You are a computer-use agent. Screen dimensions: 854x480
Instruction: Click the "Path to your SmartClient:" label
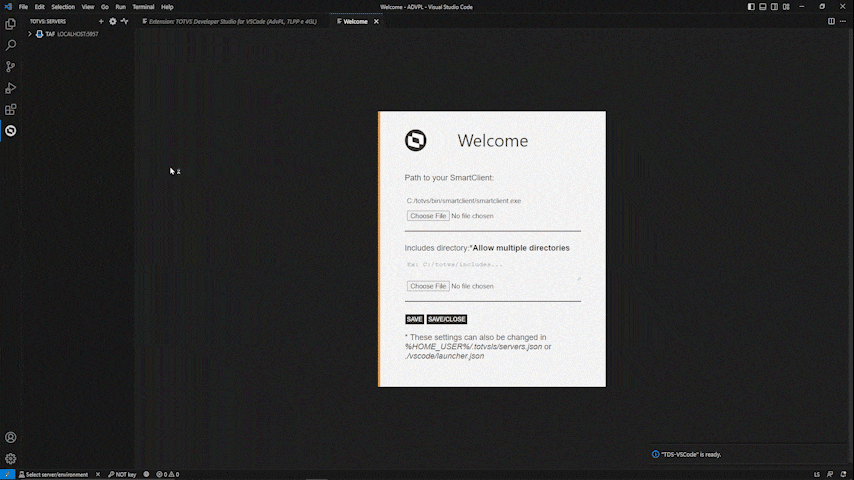point(449,178)
